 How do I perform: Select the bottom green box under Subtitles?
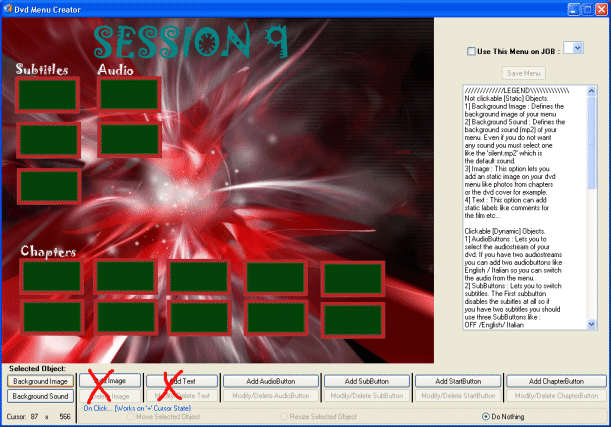click(49, 186)
